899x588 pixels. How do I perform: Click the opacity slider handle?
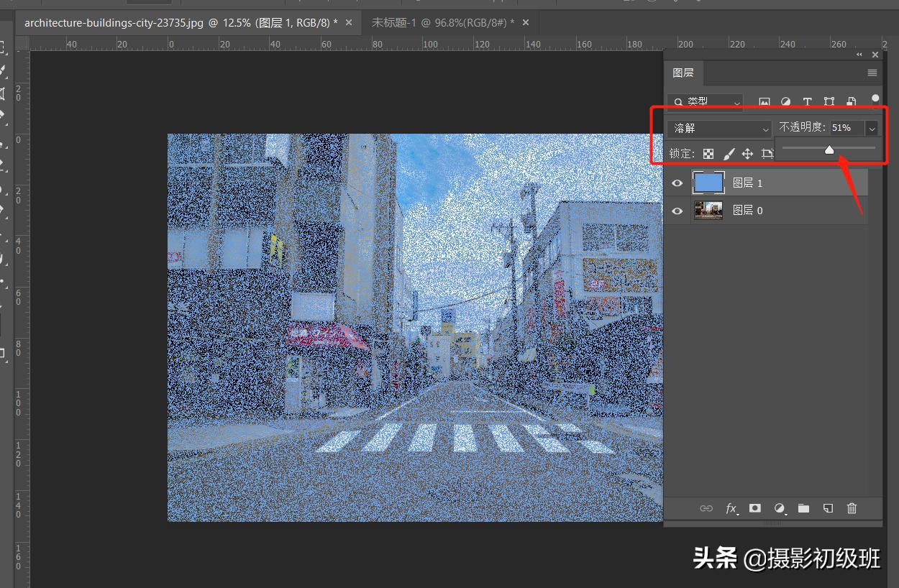click(829, 150)
